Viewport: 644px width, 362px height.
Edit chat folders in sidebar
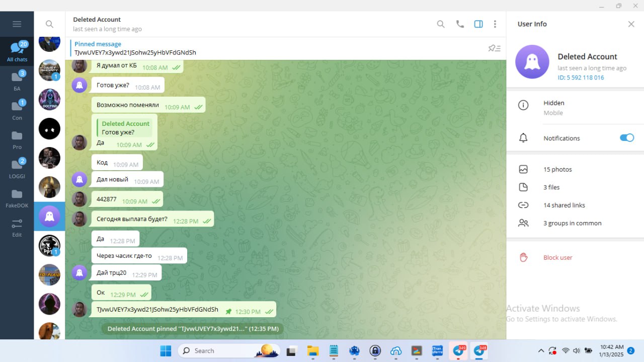click(x=17, y=227)
